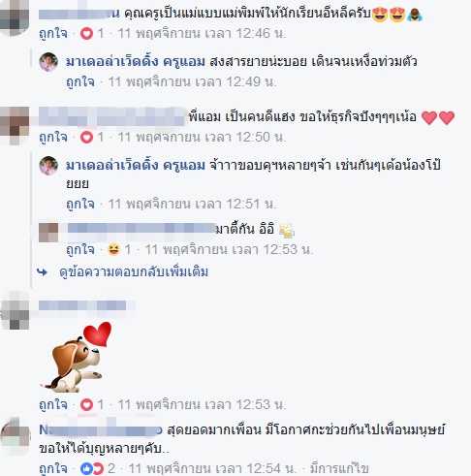Click page avatar on 12:51 reply
The image size is (471, 476).
[x=48, y=166]
